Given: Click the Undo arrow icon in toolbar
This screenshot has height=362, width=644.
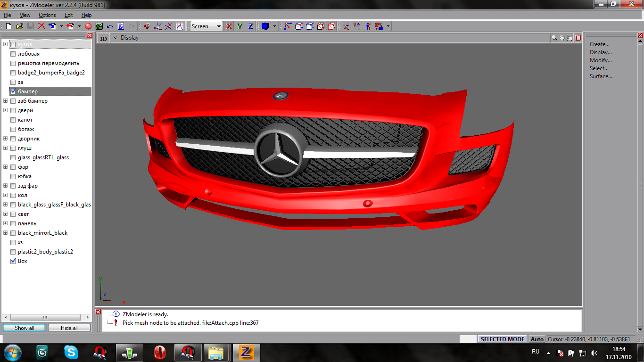Looking at the screenshot, I should (110, 26).
